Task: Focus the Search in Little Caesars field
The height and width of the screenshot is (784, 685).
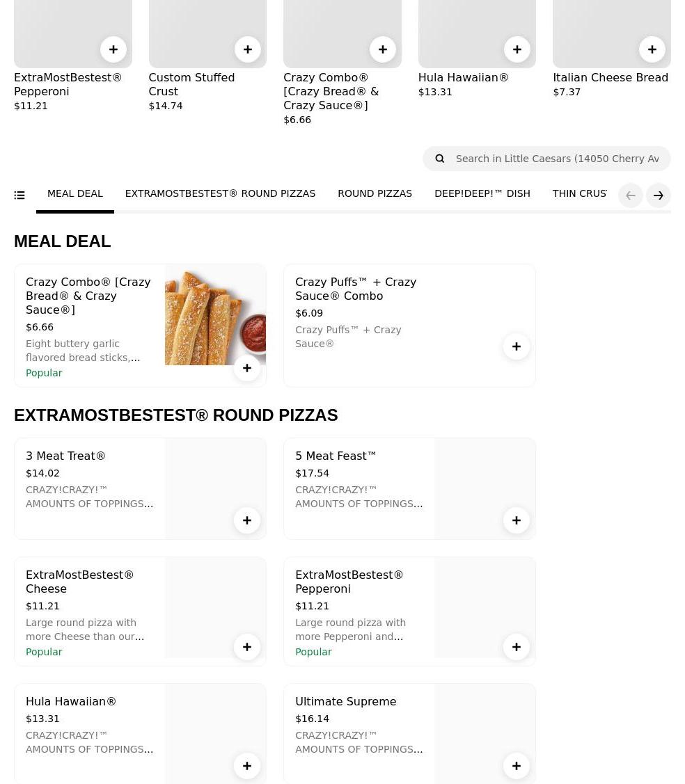Action: tap(557, 159)
